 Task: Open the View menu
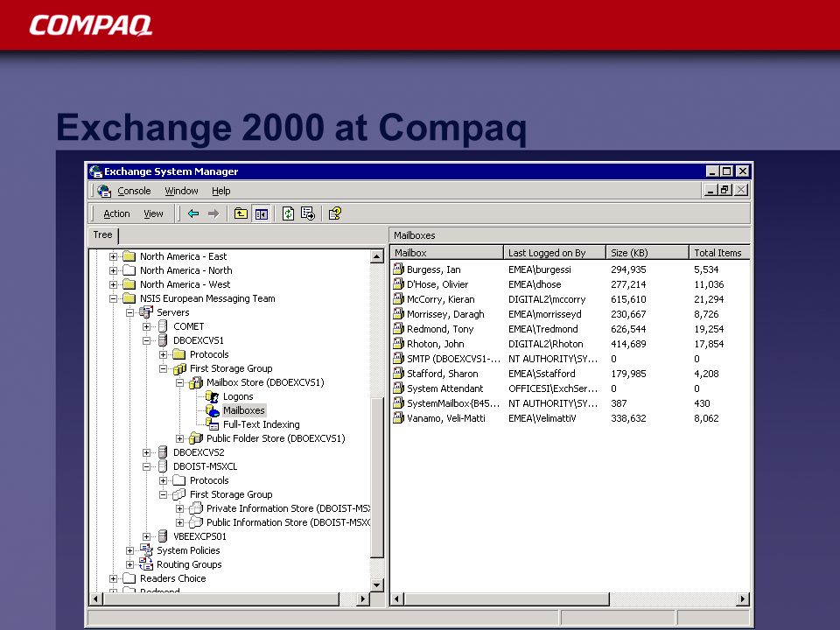point(153,213)
